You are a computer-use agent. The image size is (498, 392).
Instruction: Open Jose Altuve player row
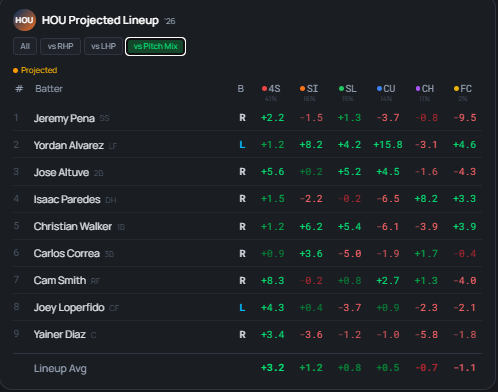pos(247,172)
